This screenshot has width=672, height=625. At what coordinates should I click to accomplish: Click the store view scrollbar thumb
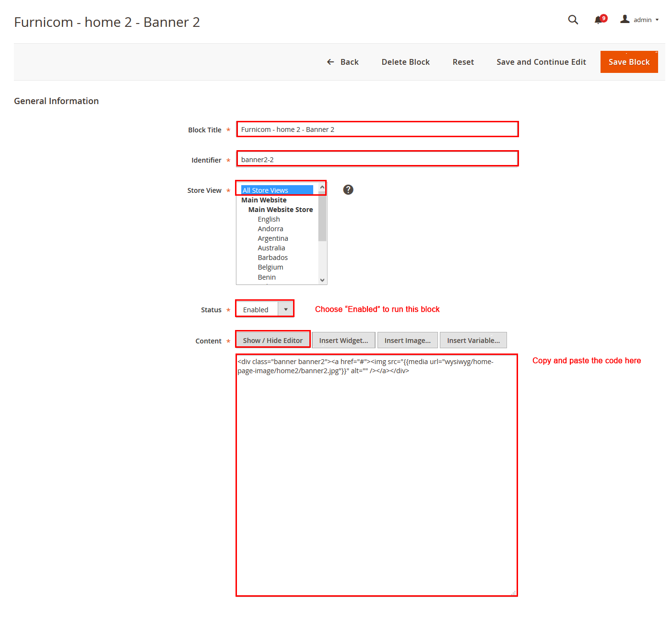[x=322, y=216]
